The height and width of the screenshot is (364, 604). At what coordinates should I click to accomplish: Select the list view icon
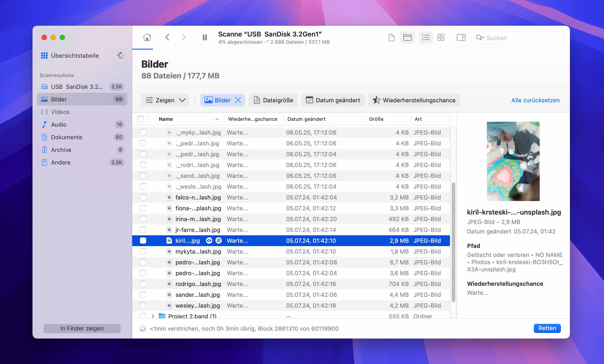click(x=426, y=37)
